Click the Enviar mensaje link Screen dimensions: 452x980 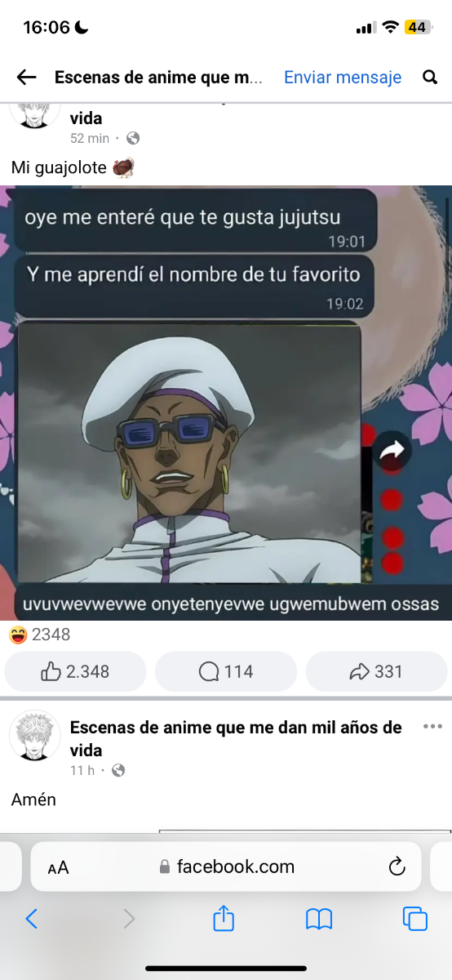(x=343, y=78)
